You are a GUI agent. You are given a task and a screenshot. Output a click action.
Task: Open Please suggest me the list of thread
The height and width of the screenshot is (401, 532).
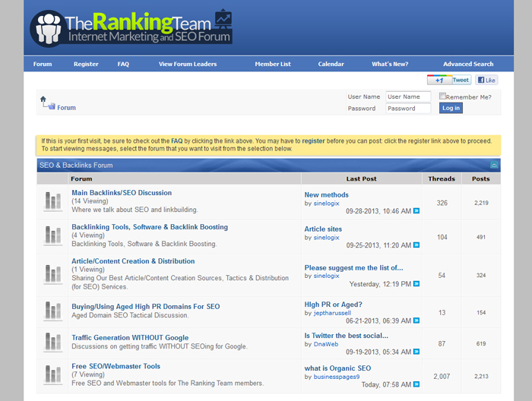[x=353, y=268]
